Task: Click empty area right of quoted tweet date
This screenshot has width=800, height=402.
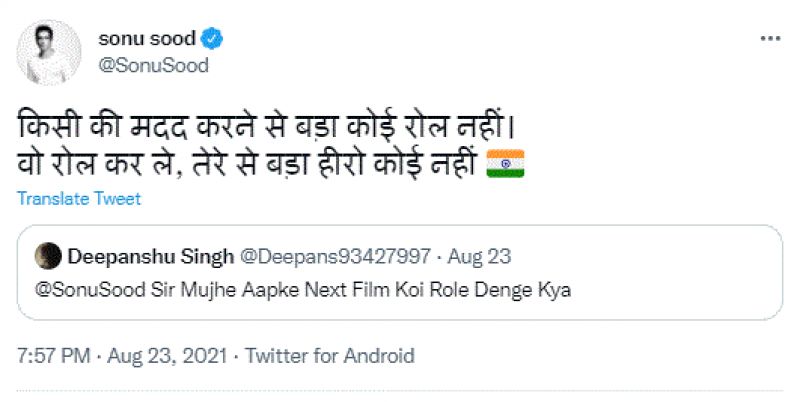Action: tap(650, 257)
